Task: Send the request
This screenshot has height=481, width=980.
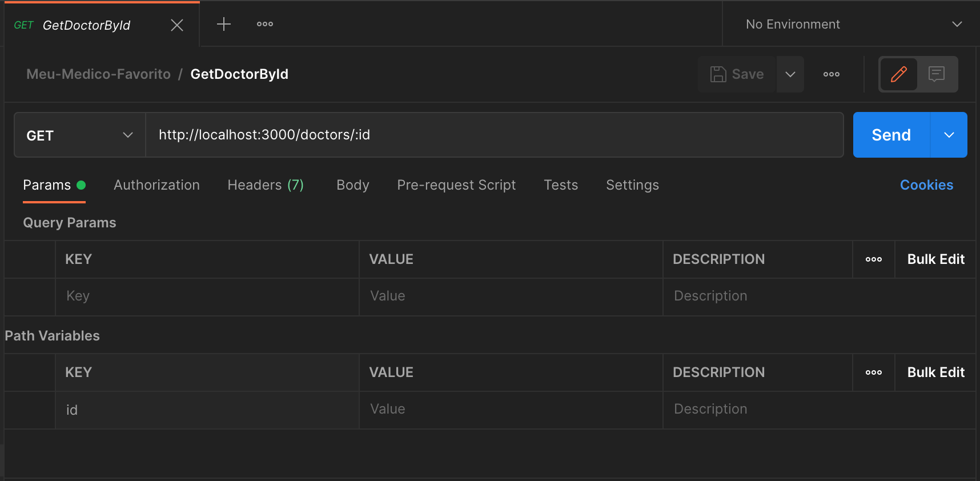Action: 891,135
